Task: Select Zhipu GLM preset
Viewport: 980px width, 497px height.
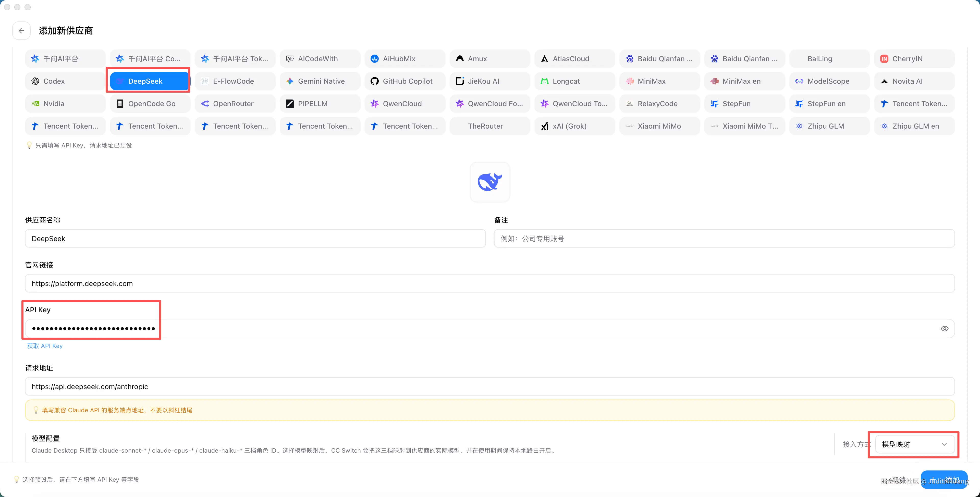Action: (x=829, y=126)
